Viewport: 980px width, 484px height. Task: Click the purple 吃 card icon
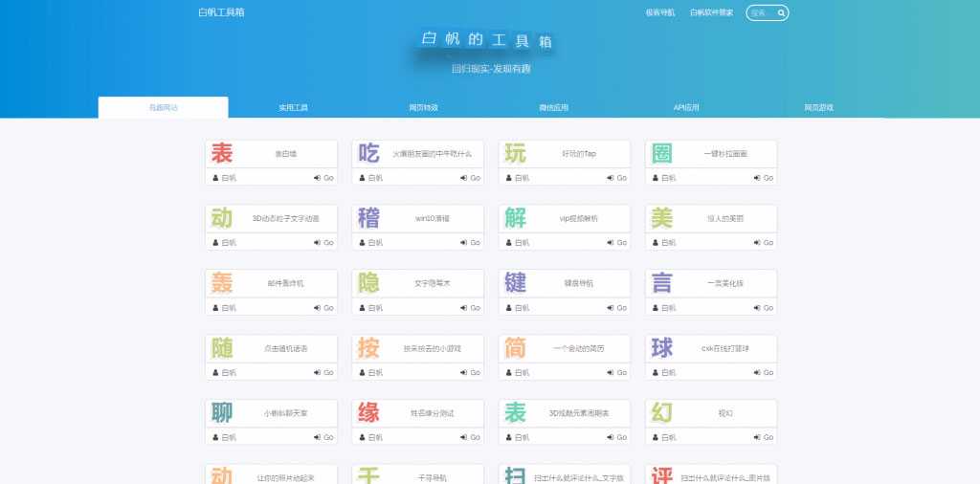click(x=368, y=153)
